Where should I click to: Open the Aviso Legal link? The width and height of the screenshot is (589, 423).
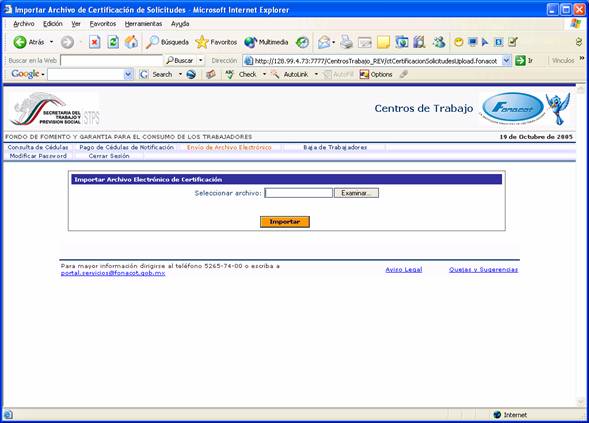pos(404,269)
